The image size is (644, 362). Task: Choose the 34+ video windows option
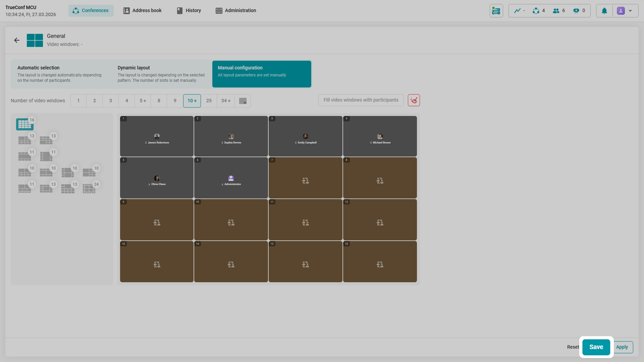226,101
